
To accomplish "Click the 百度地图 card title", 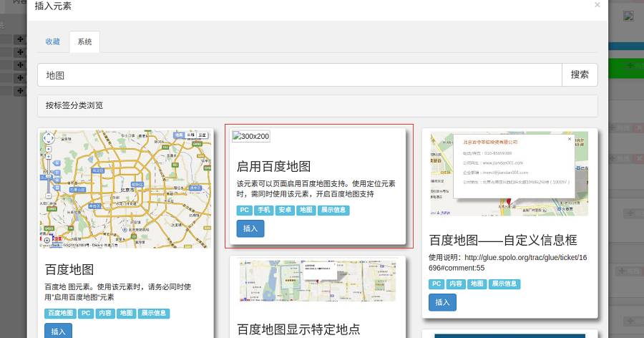I will (69, 270).
